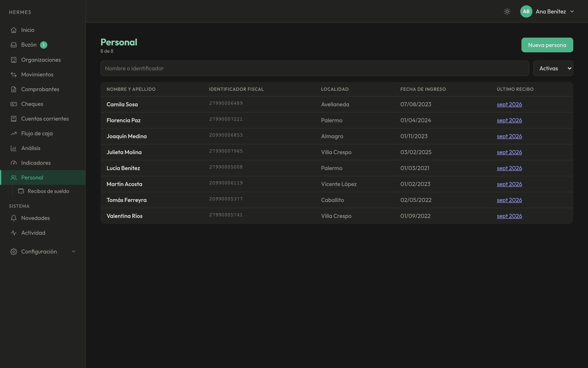
Task: Click the 03/02/2025 entry date
Action: pyautogui.click(x=416, y=152)
